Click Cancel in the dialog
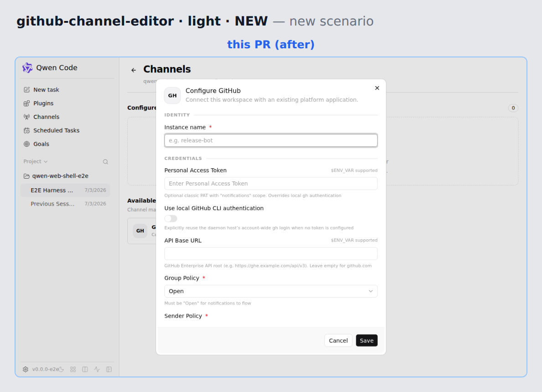This screenshot has width=542, height=392. [338, 340]
